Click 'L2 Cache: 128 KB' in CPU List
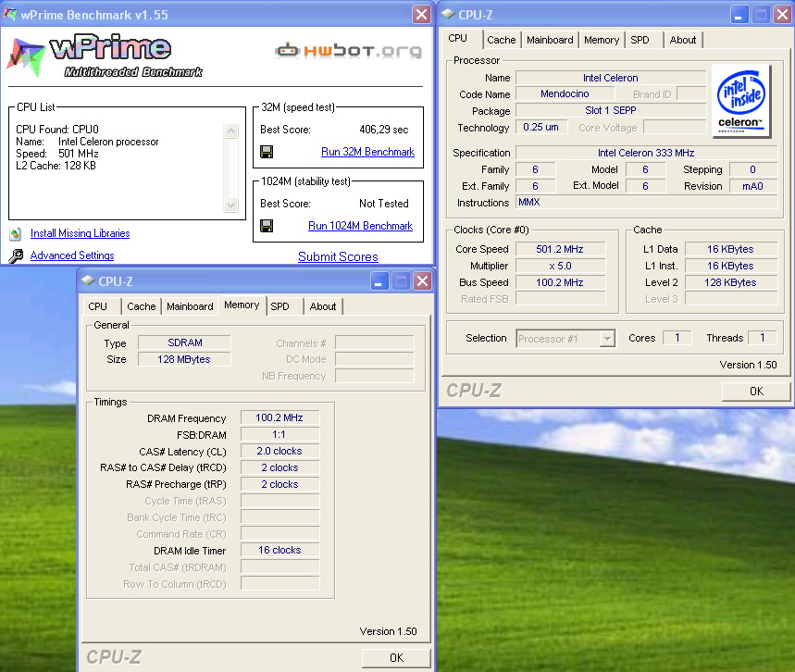Viewport: 795px width, 672px height. [56, 166]
